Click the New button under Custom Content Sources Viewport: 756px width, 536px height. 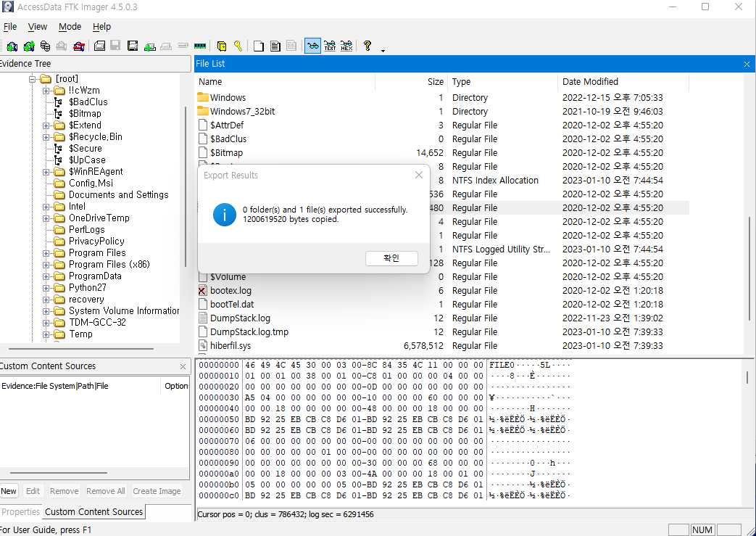pos(9,491)
